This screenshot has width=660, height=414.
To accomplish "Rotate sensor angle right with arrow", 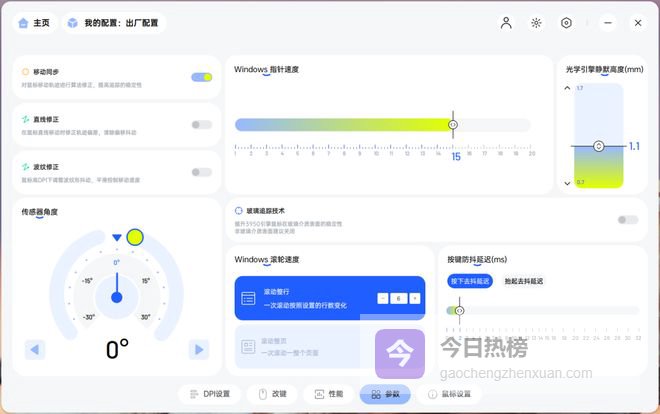I will (199, 349).
